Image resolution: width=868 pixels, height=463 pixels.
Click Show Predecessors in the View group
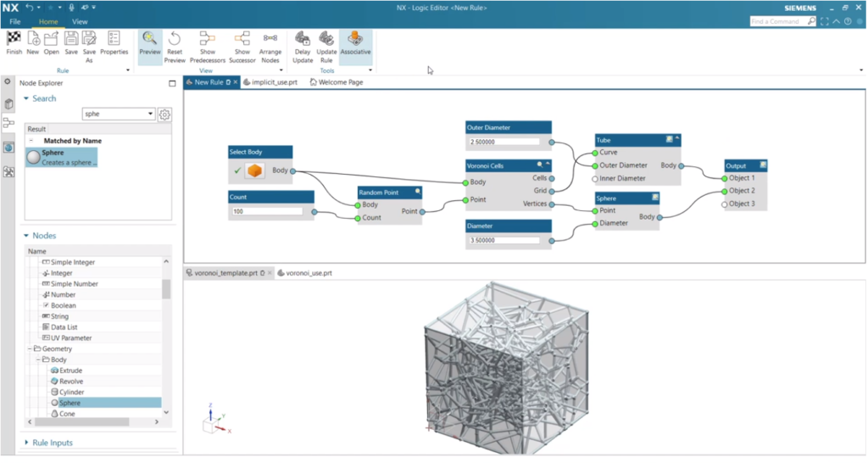tap(207, 39)
